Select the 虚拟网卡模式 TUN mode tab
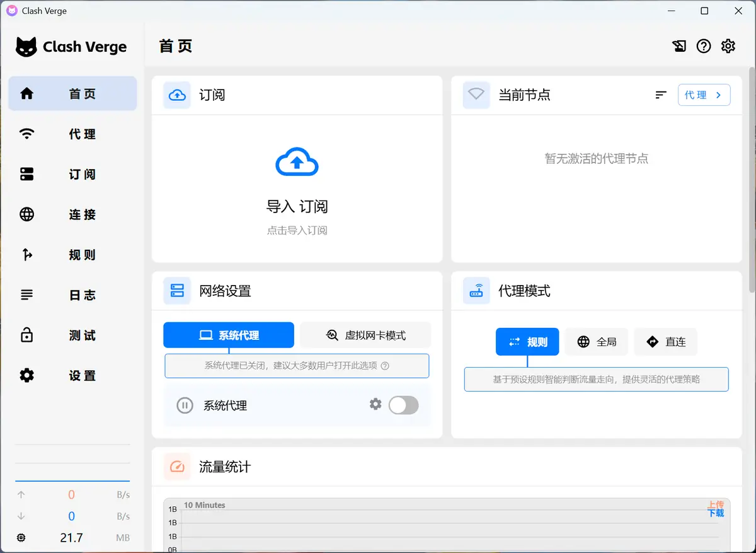 point(365,335)
